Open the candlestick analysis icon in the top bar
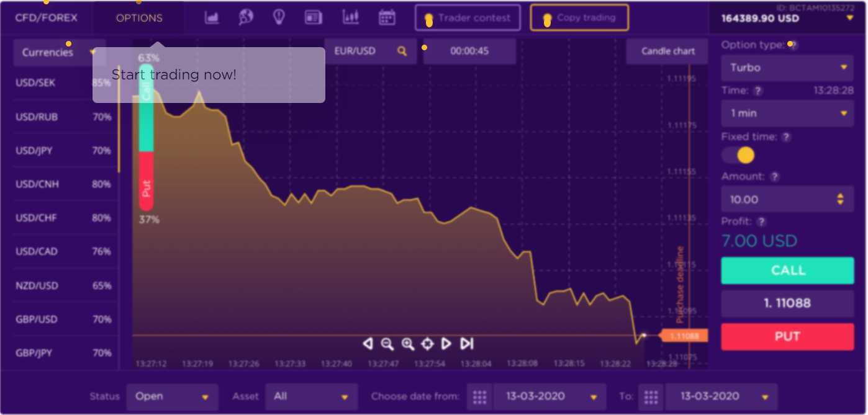Screen dimensions: 868x415 [x=351, y=17]
